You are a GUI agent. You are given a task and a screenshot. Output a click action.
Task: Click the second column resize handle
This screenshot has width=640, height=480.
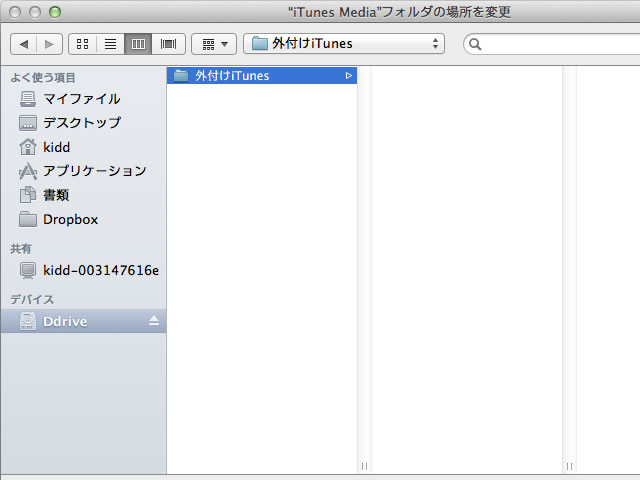pos(569,466)
